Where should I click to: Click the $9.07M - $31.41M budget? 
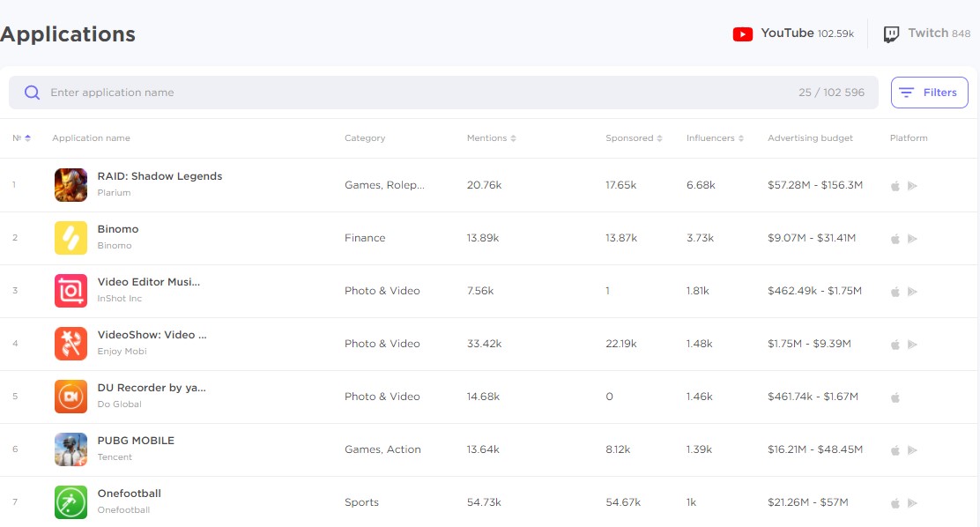[x=812, y=238]
